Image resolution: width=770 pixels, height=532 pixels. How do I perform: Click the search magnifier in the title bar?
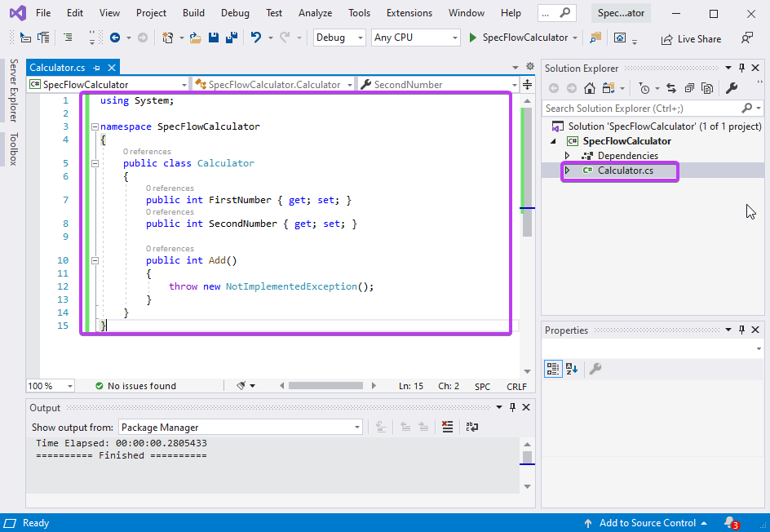[x=565, y=13]
